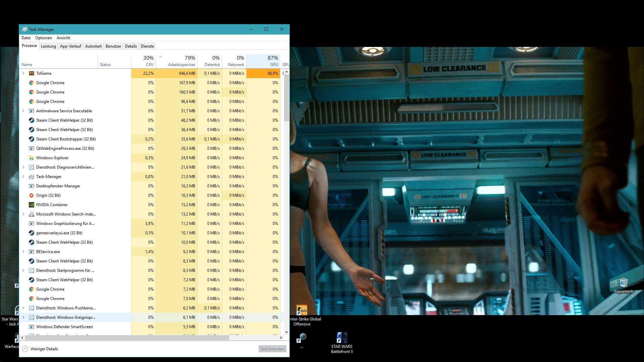Open the Autostart tab
Image resolution: width=644 pixels, height=362 pixels.
coord(93,46)
